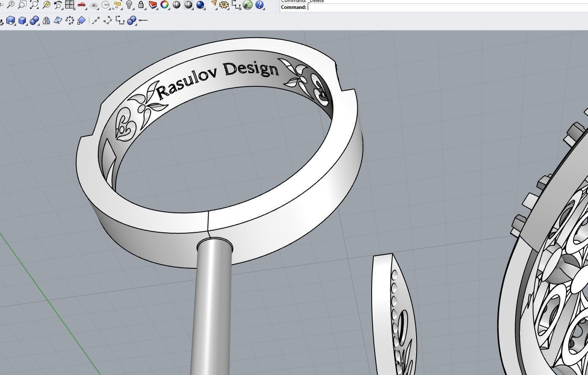Select the cylindrical sprue under the ring
This screenshot has width=588, height=375.
213,307
